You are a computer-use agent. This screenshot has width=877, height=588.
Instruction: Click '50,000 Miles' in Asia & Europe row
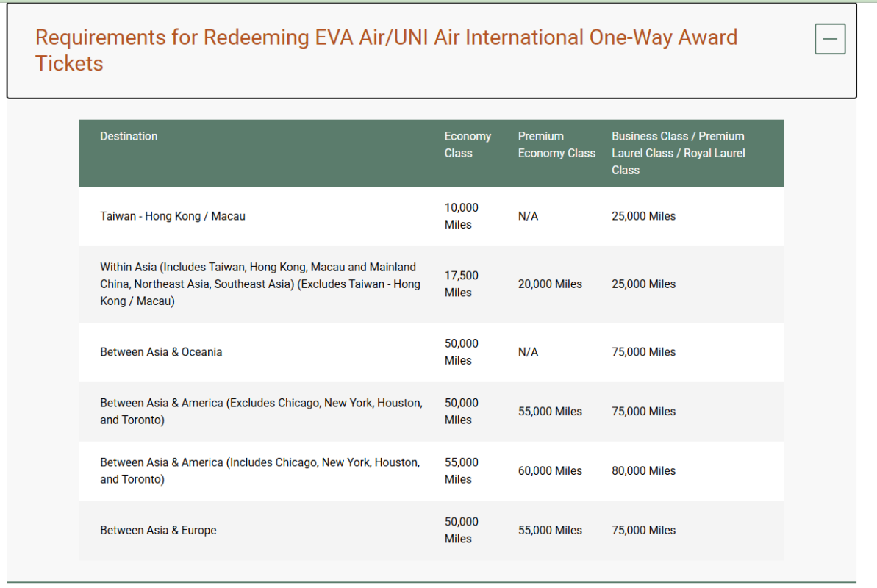pos(462,531)
